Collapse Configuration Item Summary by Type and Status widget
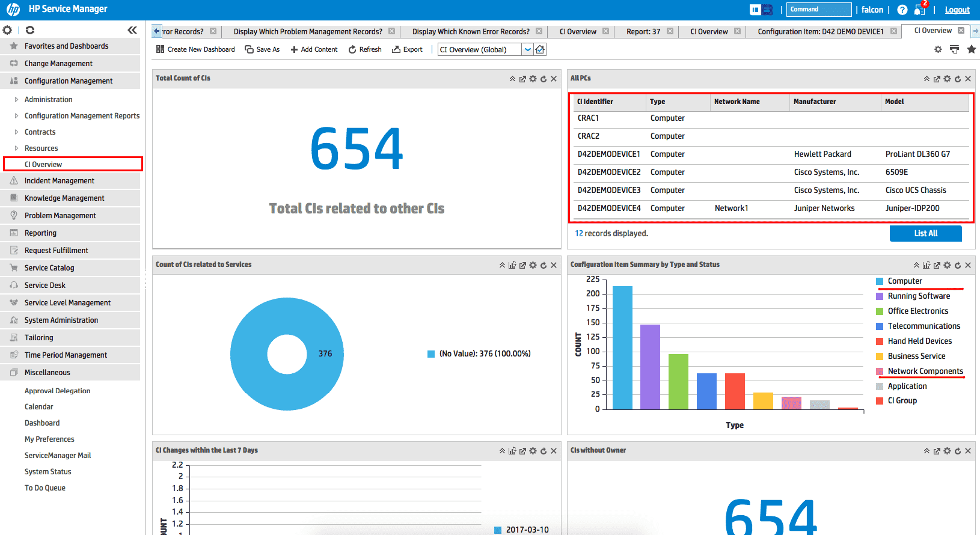The image size is (980, 535). click(916, 265)
